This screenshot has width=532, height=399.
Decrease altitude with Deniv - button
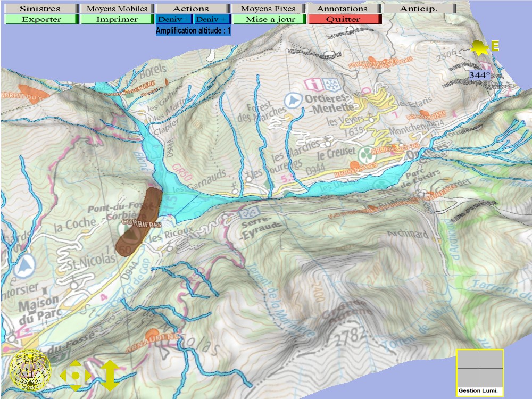pyautogui.click(x=174, y=19)
